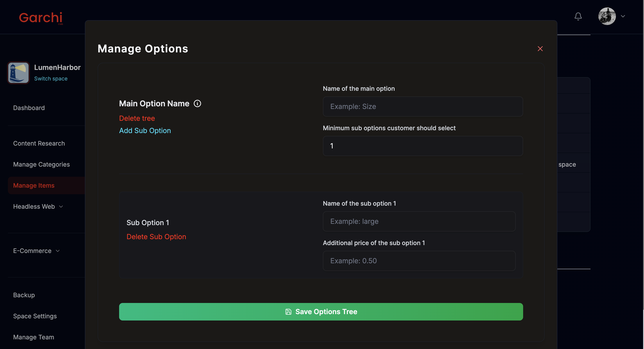Click the user profile avatar
644x349 pixels.
607,16
